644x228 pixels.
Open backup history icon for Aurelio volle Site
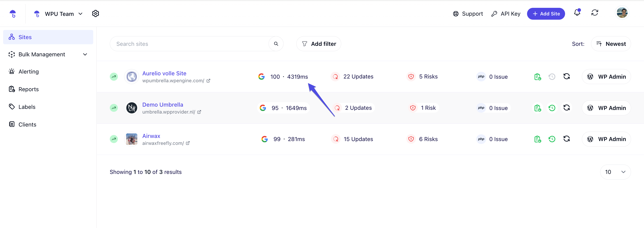pyautogui.click(x=552, y=77)
